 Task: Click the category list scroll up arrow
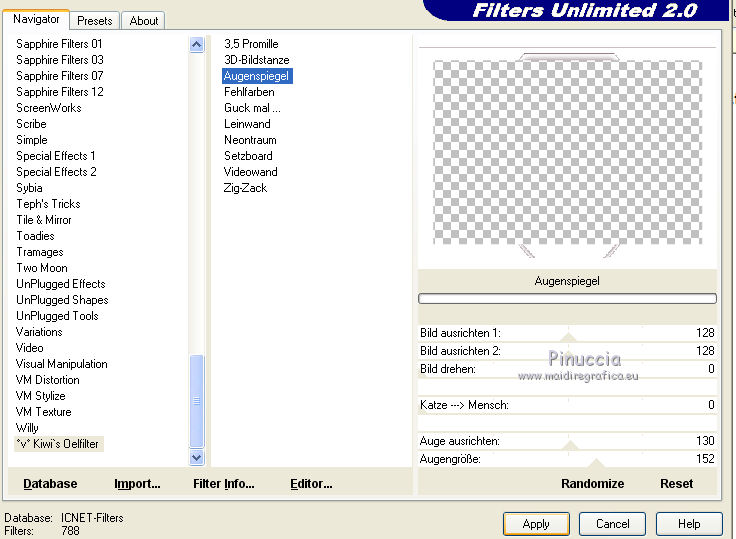197,45
